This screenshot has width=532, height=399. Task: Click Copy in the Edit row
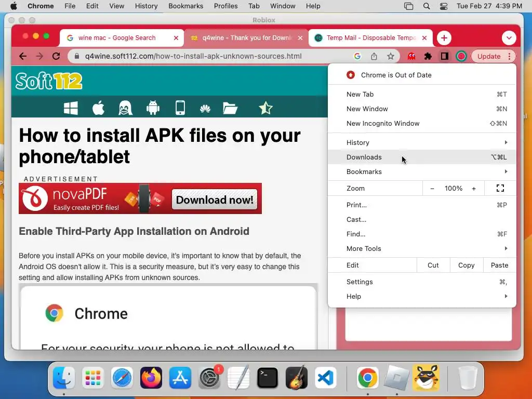point(467,265)
